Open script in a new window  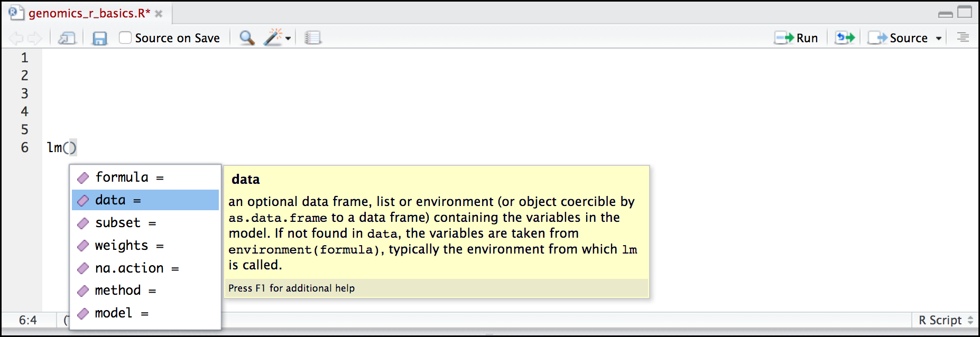point(67,38)
